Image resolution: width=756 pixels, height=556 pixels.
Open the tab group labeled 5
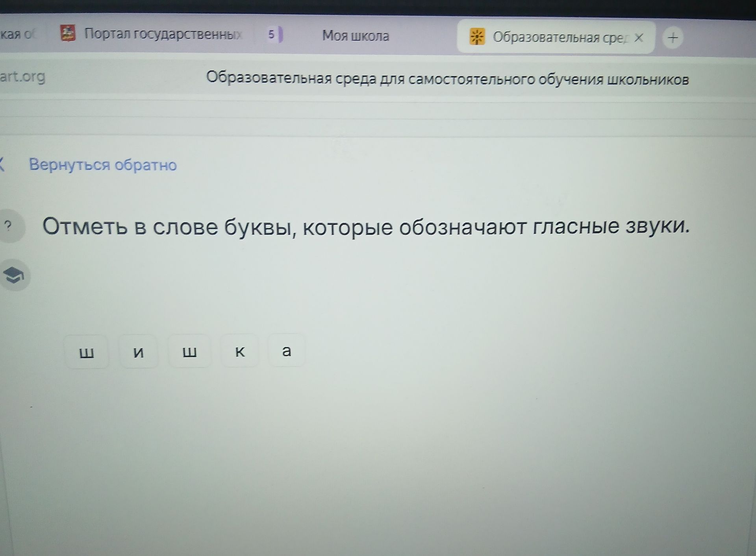click(274, 35)
